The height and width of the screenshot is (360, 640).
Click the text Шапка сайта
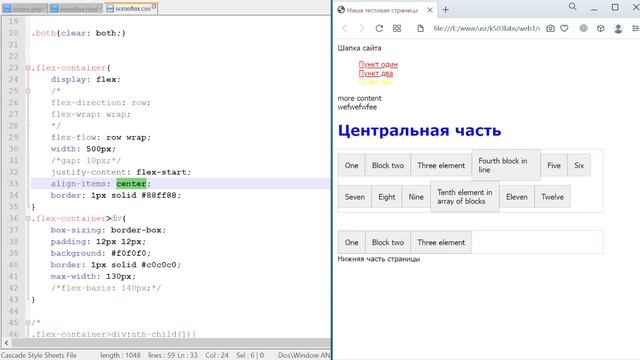point(359,48)
